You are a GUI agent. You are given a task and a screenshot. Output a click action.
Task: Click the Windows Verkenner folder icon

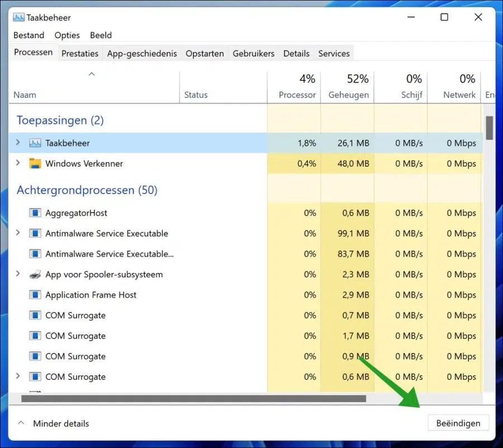(35, 163)
